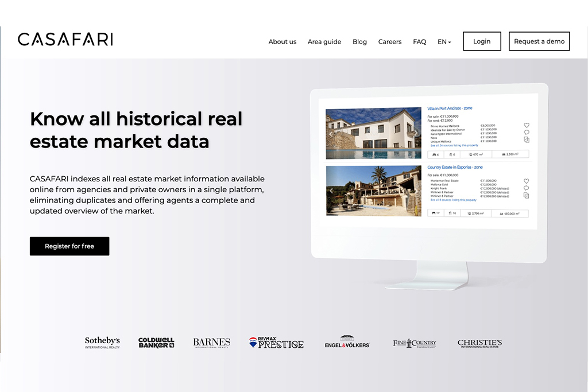Click 'For rent: €12,000' text

coord(440,121)
